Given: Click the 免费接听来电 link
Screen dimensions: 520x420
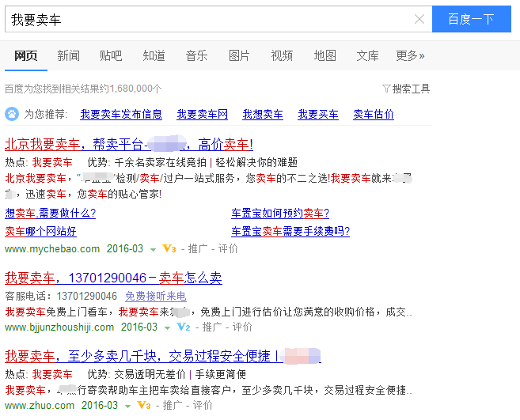Looking at the screenshot, I should click(155, 296).
